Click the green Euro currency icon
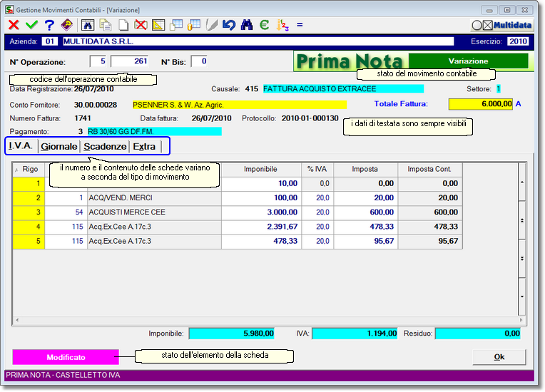The image size is (545, 392). pos(265,25)
